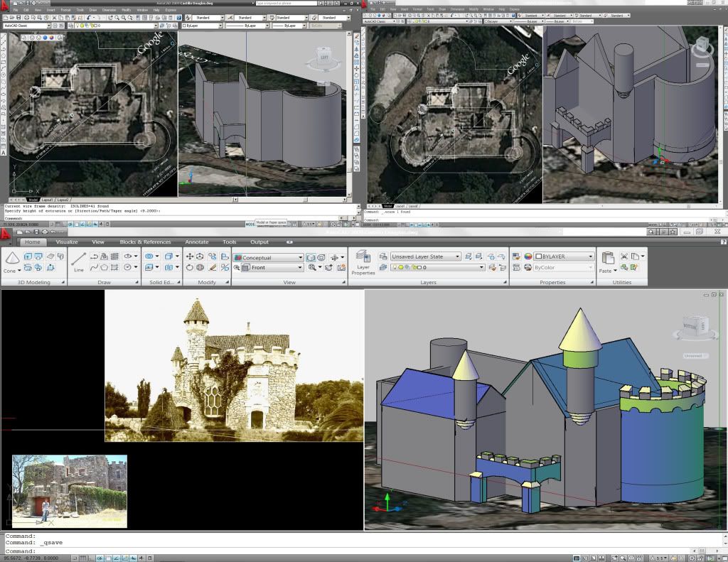This screenshot has width=728, height=562.
Task: Toggle Grid Display in bottom status bar
Action: [83, 558]
